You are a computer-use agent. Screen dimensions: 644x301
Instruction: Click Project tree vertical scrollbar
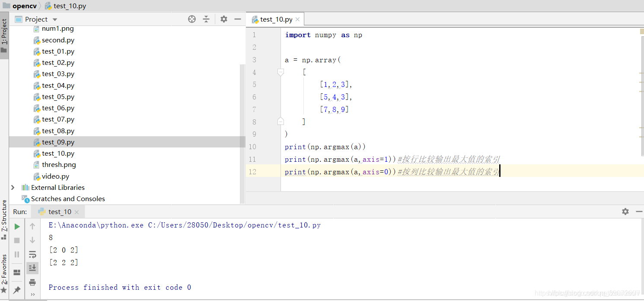coord(242,134)
